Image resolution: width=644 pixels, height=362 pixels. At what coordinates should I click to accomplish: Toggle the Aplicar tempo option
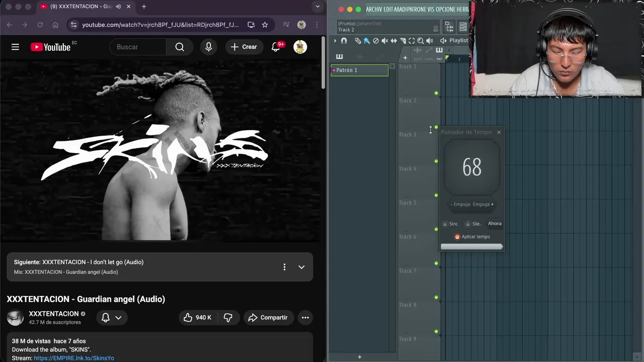457,237
